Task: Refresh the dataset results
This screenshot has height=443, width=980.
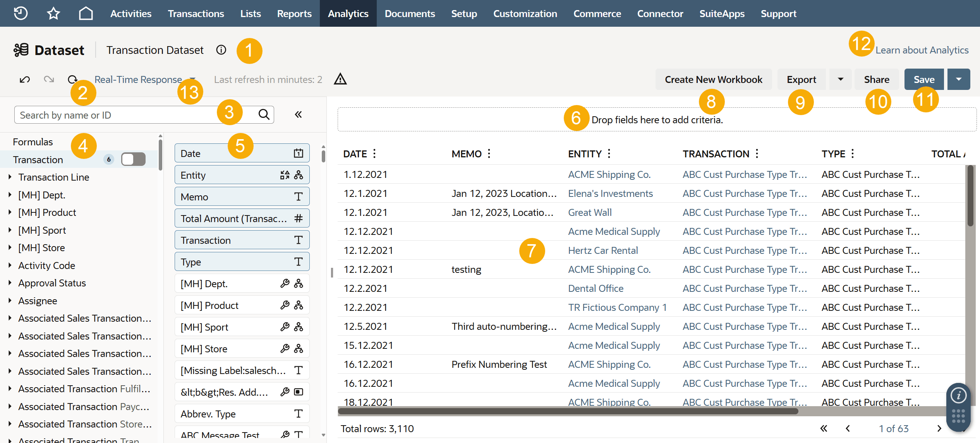Action: 72,79
